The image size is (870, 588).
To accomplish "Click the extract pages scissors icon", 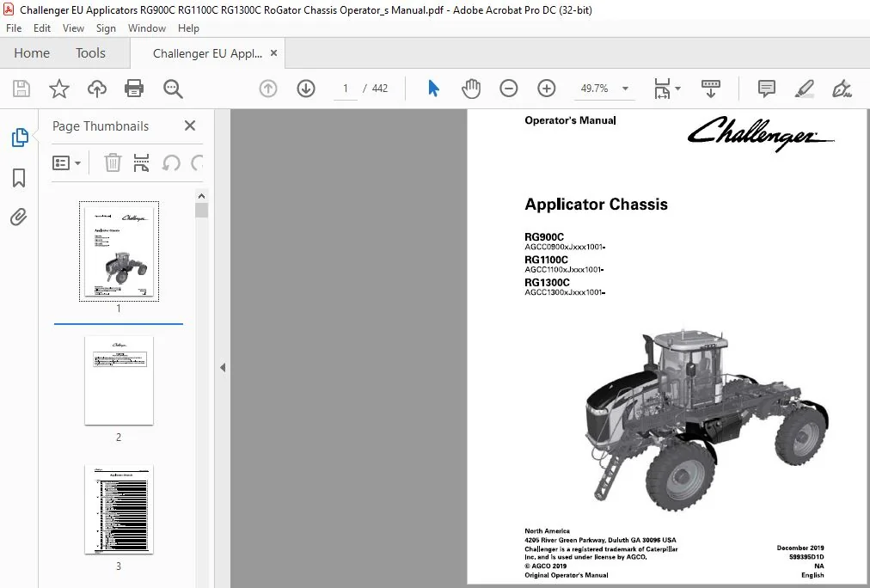I will [142, 163].
